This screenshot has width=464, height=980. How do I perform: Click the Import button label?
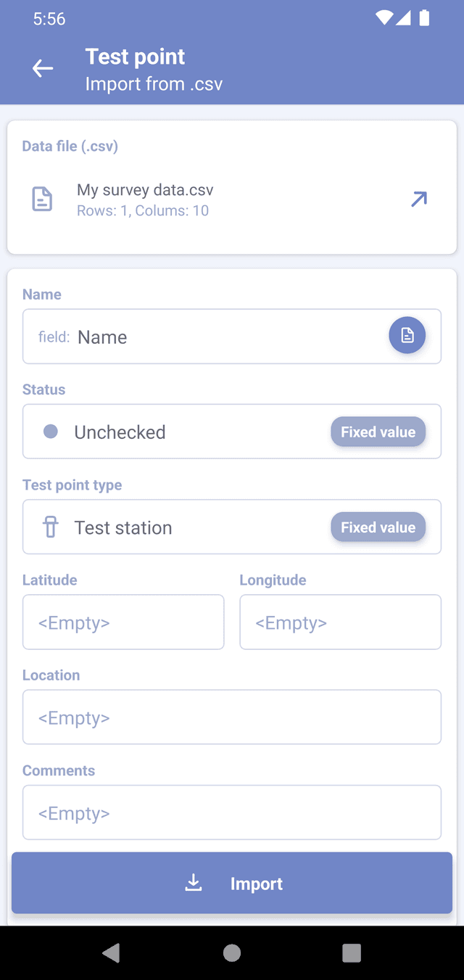pos(257,884)
